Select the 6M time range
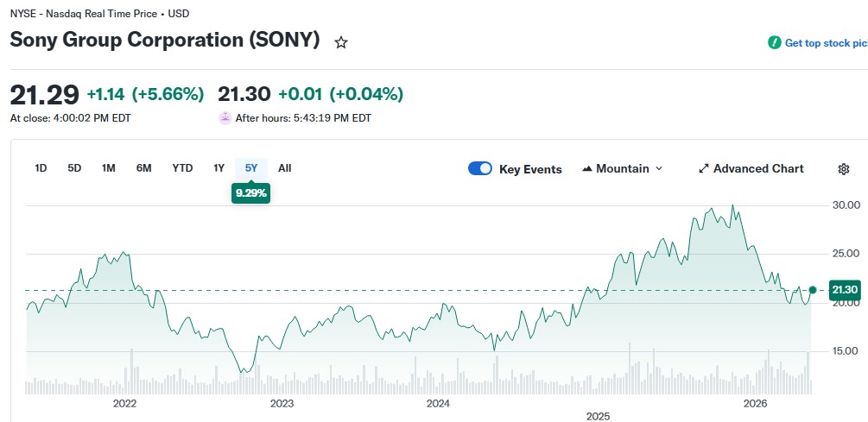The height and width of the screenshot is (422, 868). [144, 168]
